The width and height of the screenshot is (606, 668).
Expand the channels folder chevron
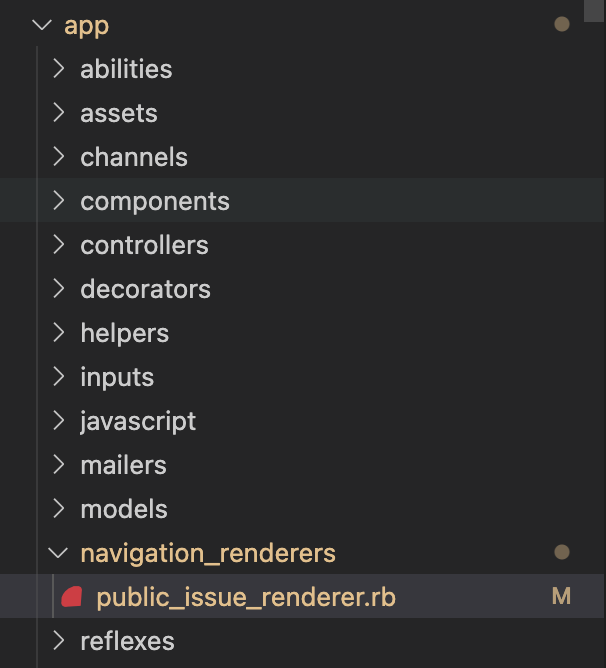59,157
